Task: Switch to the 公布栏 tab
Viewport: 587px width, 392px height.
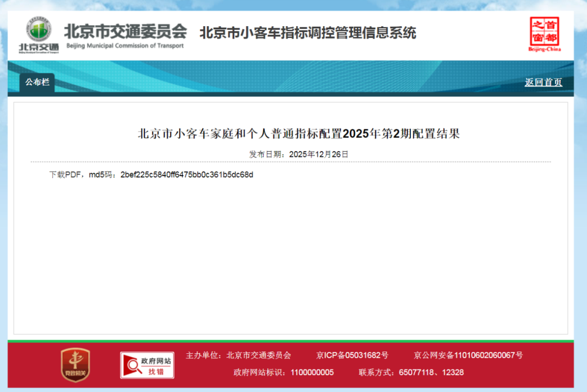Action: (38, 82)
